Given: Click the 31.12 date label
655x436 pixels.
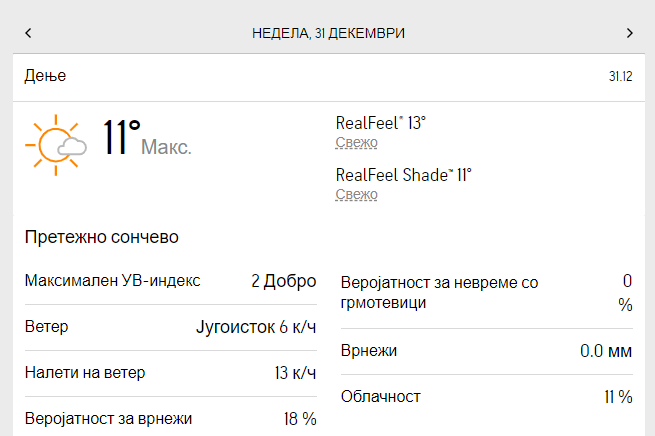Looking at the screenshot, I should pyautogui.click(x=620, y=76).
